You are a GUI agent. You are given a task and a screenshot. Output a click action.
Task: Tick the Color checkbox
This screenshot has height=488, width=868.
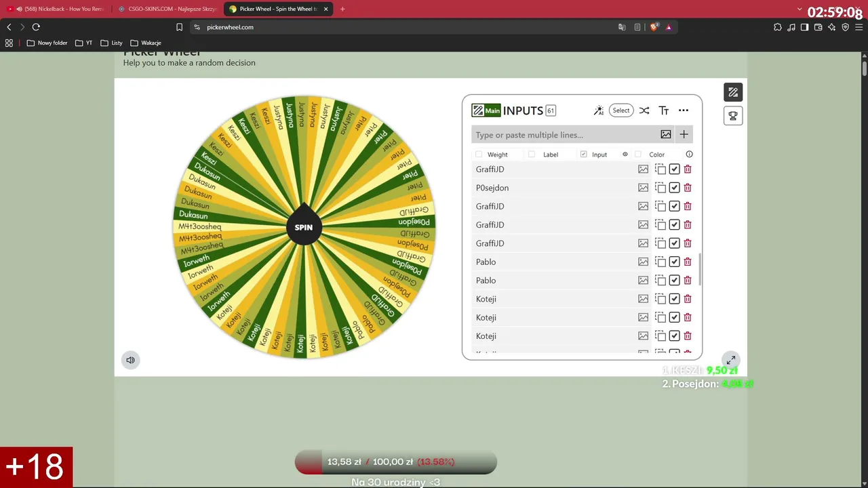click(x=637, y=155)
